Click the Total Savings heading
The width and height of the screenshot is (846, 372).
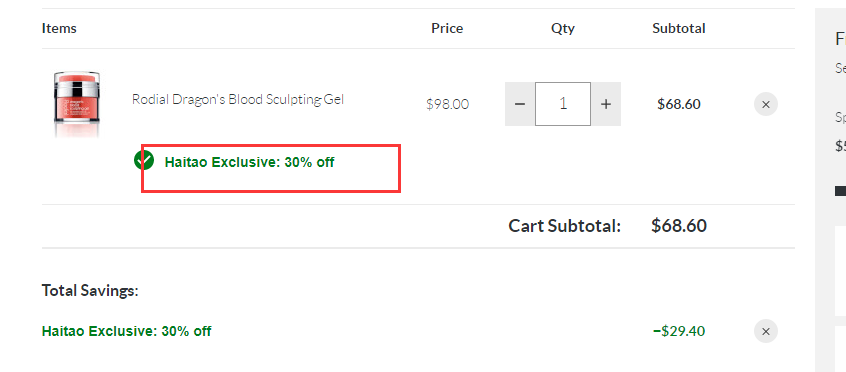click(90, 290)
